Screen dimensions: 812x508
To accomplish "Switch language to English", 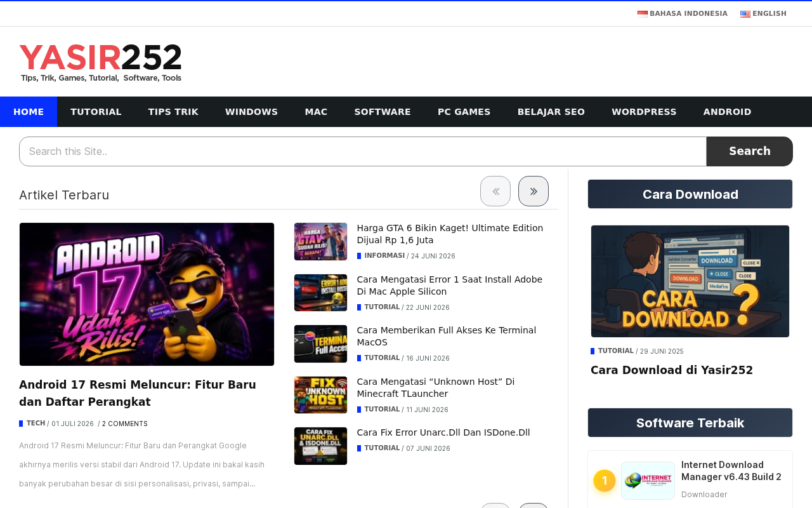I will [763, 14].
